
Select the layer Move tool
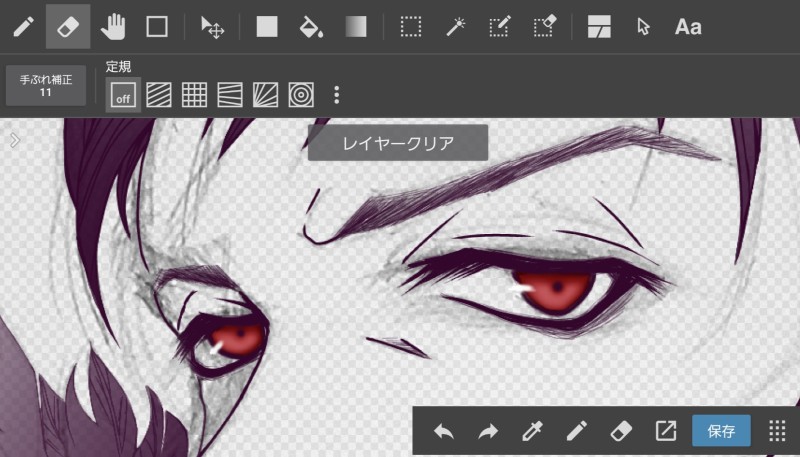(212, 27)
